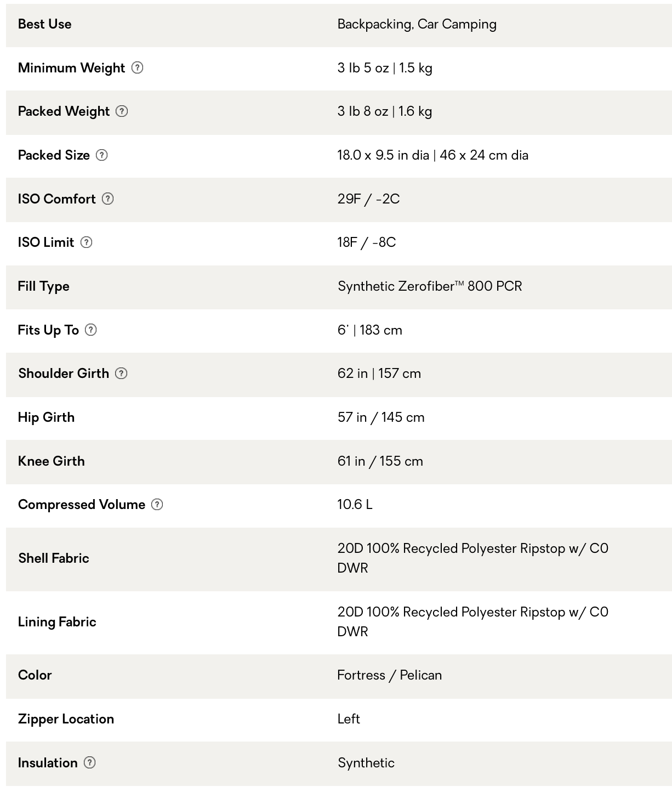This screenshot has width=672, height=792.
Task: Click the 10.6 L compressed volume value
Action: [x=355, y=505]
